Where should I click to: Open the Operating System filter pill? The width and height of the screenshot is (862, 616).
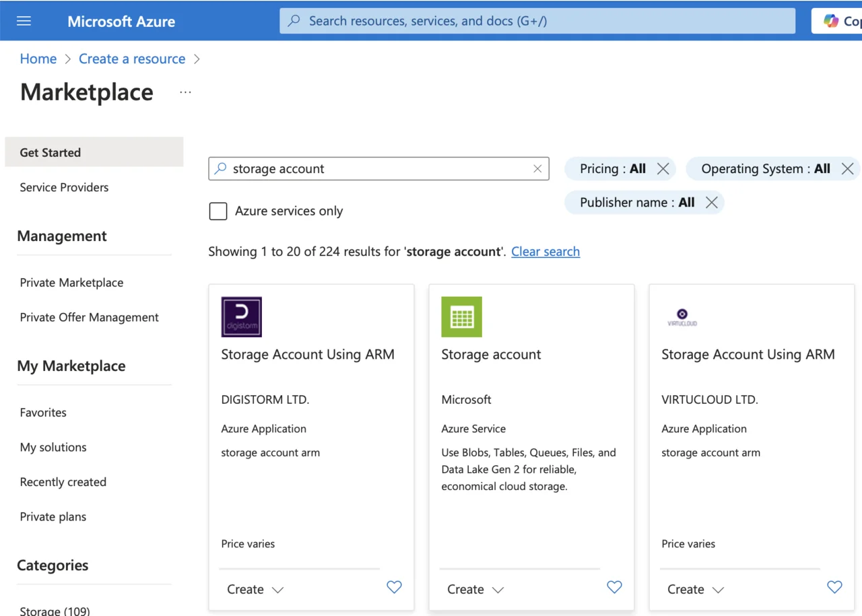(x=765, y=169)
